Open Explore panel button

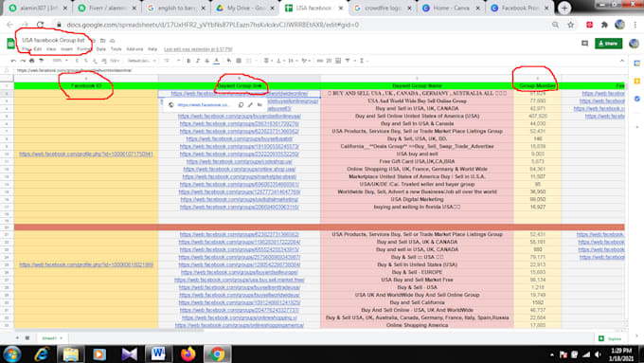(610, 338)
